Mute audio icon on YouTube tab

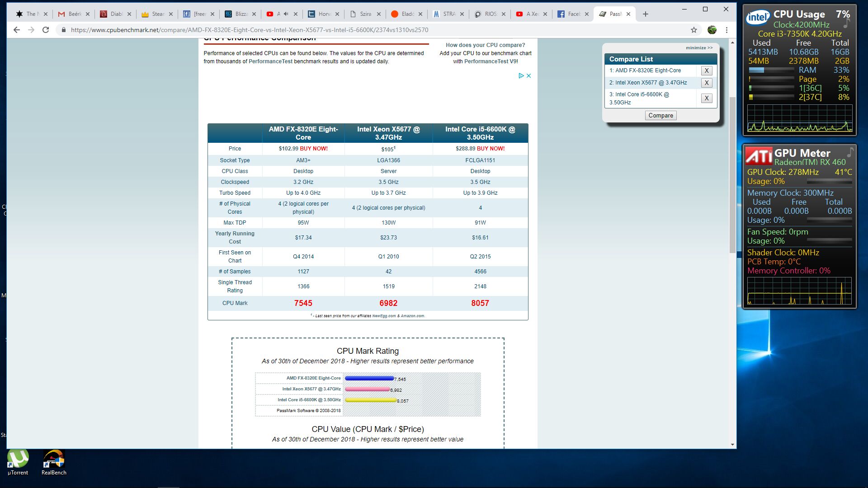pyautogui.click(x=286, y=14)
